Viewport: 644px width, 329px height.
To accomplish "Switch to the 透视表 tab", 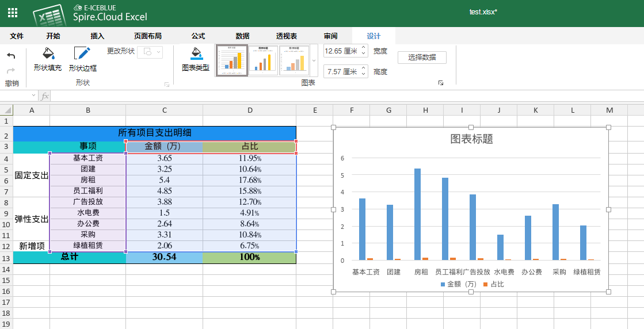I will pyautogui.click(x=287, y=36).
